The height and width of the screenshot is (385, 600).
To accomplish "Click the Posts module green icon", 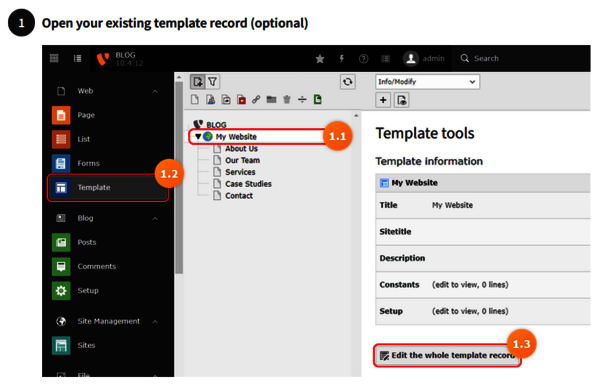I will [61, 242].
